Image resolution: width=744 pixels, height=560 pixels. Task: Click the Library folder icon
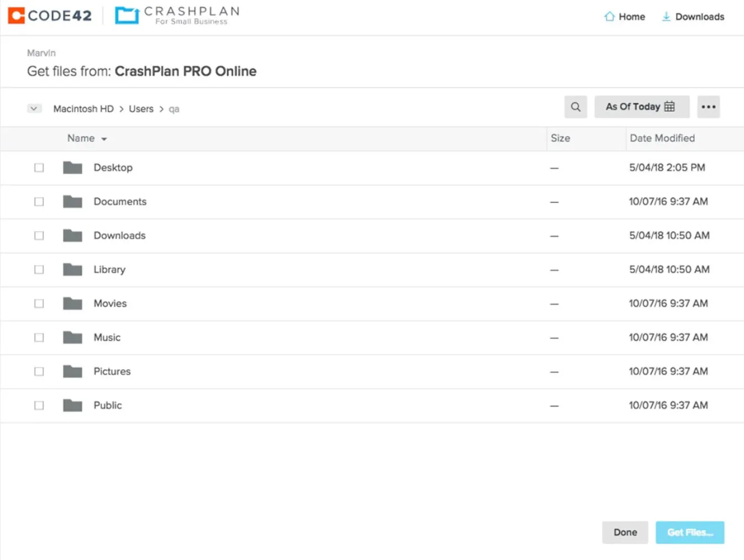[x=72, y=270]
